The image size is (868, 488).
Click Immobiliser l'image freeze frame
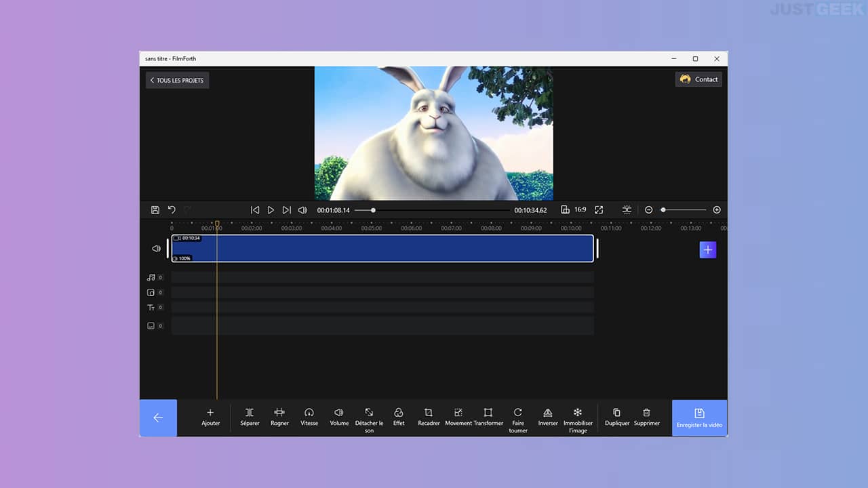point(578,420)
